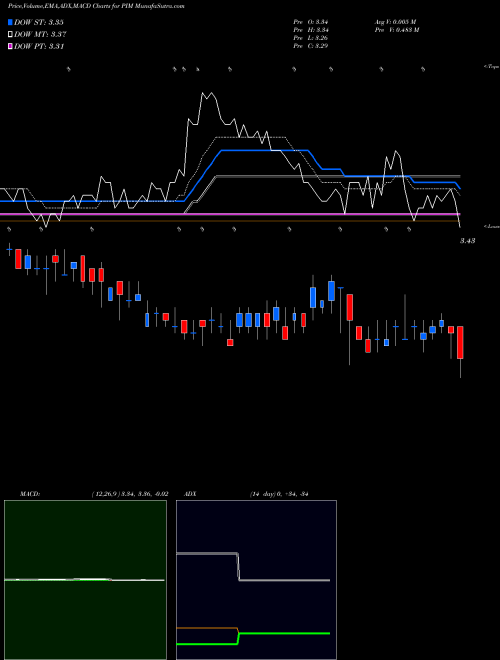
Task: Select the 'Pre L: 3.26' value
Action: [x=311, y=37]
